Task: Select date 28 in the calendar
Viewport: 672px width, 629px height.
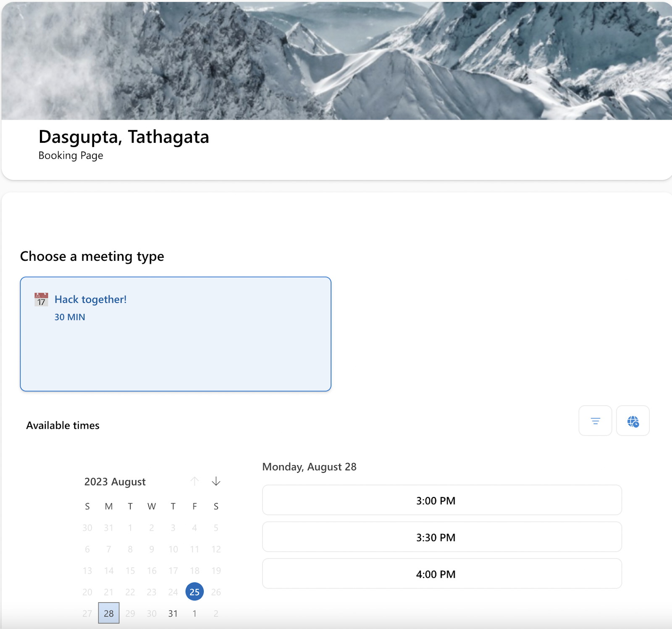Action: click(109, 613)
